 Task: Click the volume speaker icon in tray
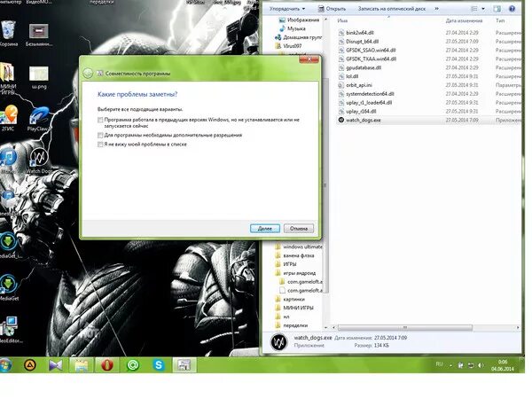(x=481, y=365)
